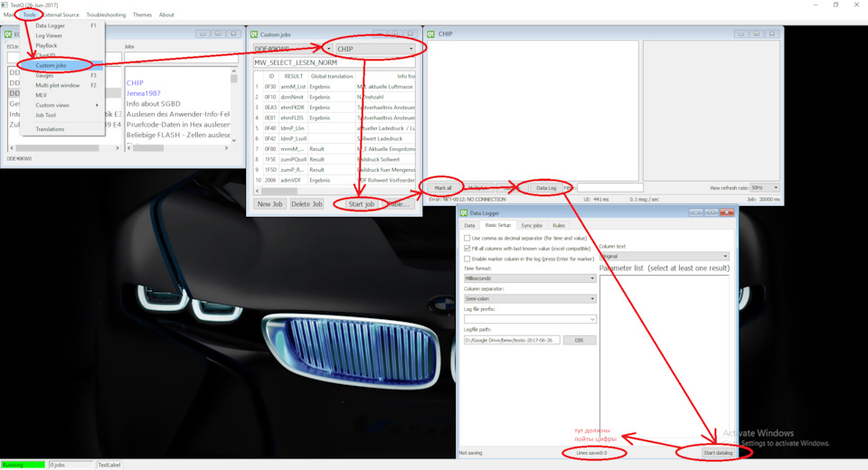Screen dimensions: 868x470
Task: Click the Qt icon of Data Logger window
Action: coord(464,212)
